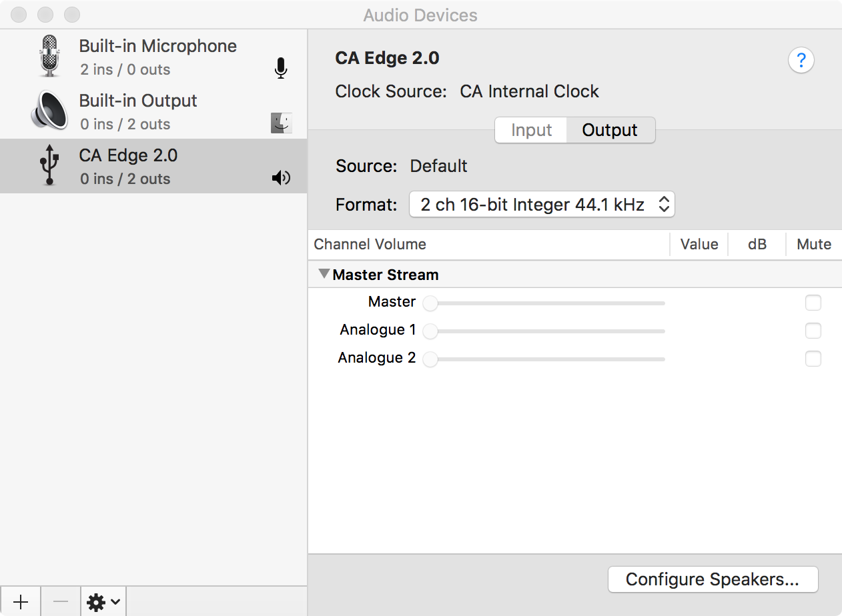Click the CA Edge 2.0 USB icon
The height and width of the screenshot is (616, 842).
coord(49,166)
